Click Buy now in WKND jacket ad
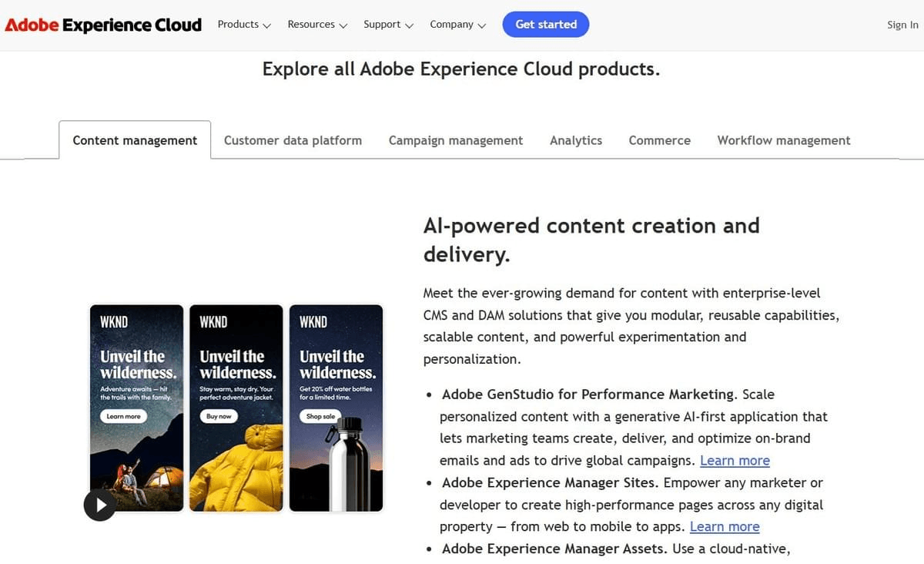924x564 pixels. [x=219, y=416]
